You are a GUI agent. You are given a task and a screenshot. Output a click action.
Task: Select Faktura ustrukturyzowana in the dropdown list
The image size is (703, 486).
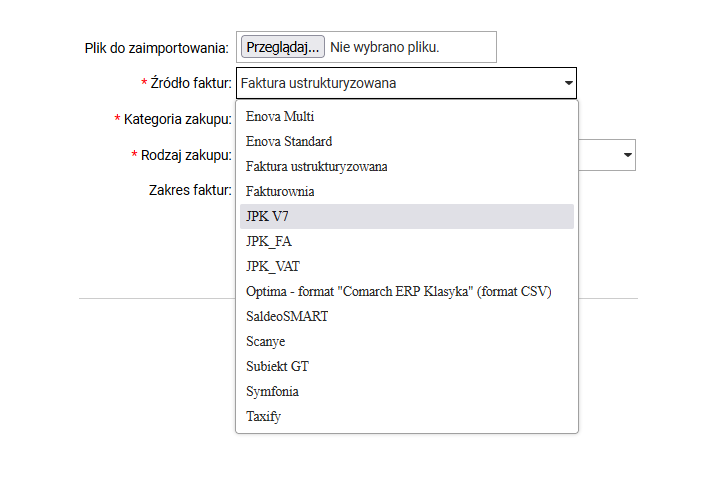point(316,166)
